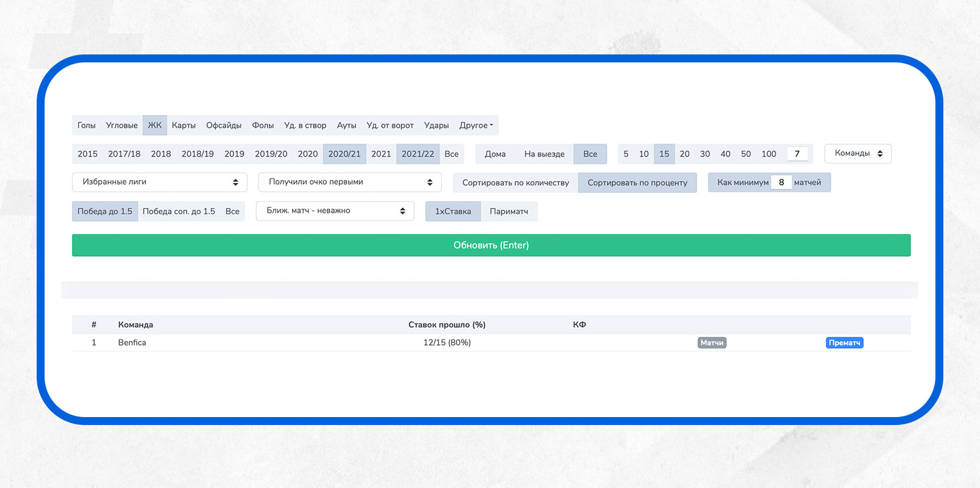This screenshot has width=980, height=488.
Task: Select the ЖК statistics tab
Action: tap(155, 125)
